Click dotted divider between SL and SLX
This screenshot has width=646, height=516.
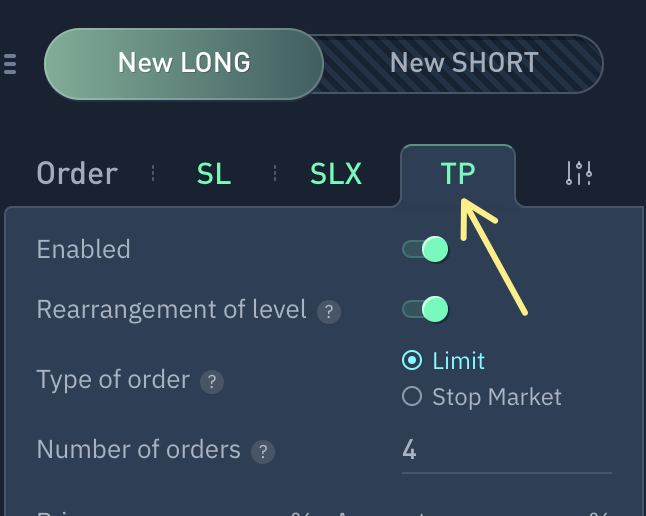274,173
